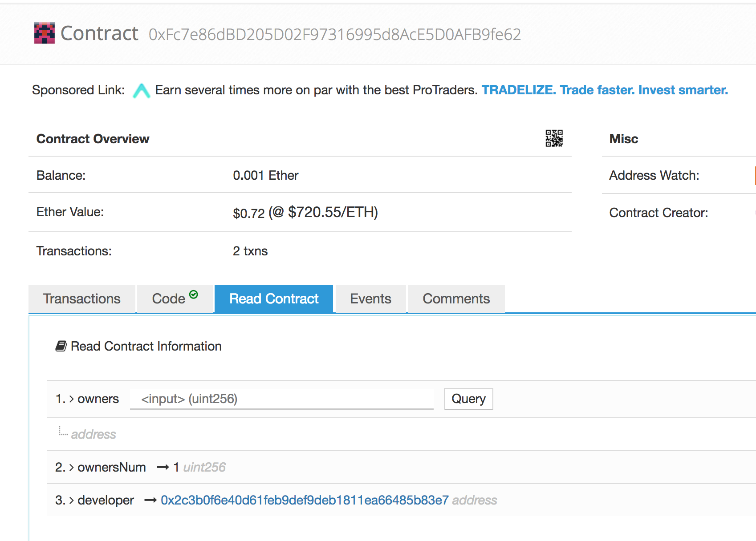The height and width of the screenshot is (541, 756).
Task: Click the Balance label
Action: tap(61, 175)
